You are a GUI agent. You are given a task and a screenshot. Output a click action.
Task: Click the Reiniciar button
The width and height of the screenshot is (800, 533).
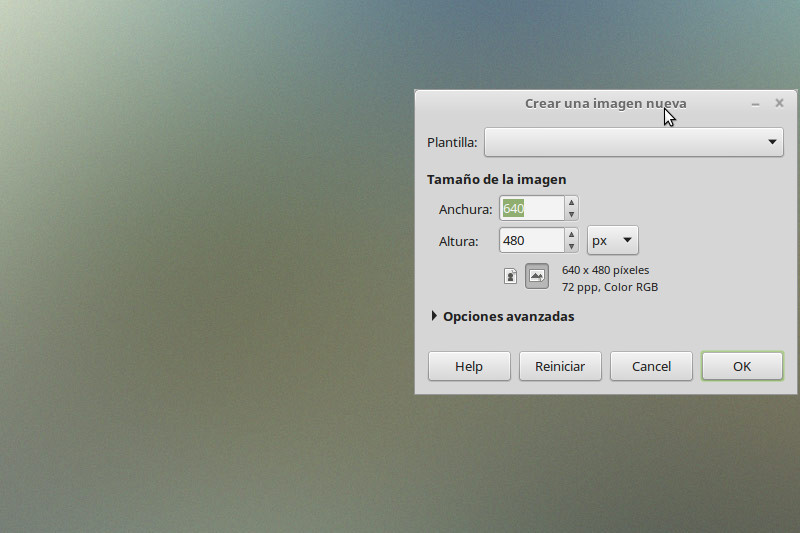tap(560, 366)
